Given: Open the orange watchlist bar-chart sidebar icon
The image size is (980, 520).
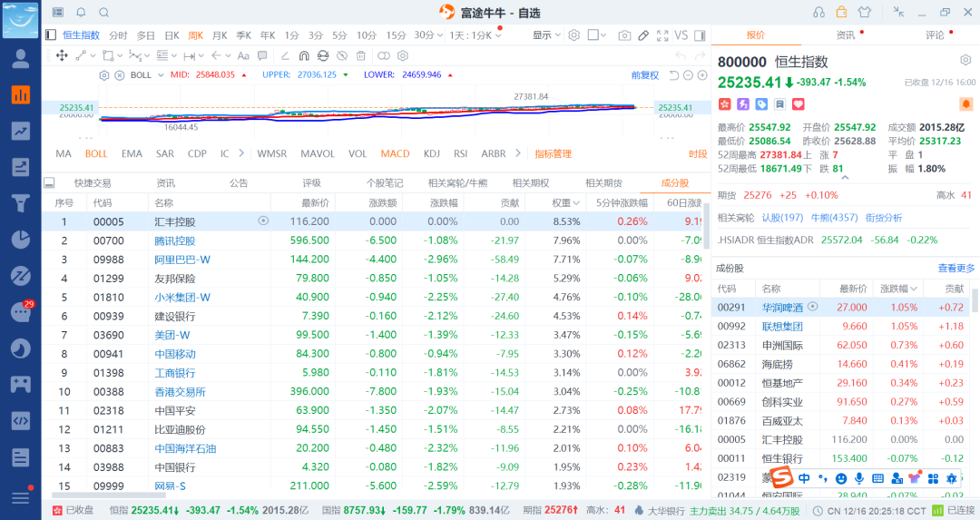Looking at the screenshot, I should click(x=21, y=94).
